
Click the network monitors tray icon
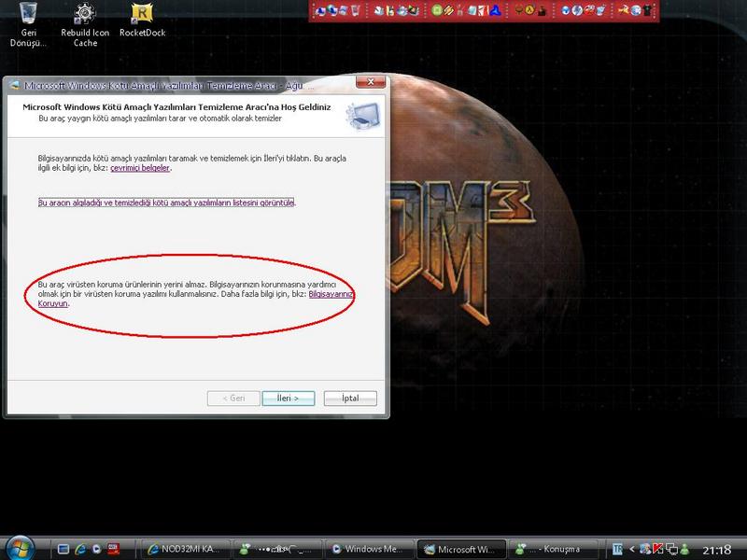671,549
